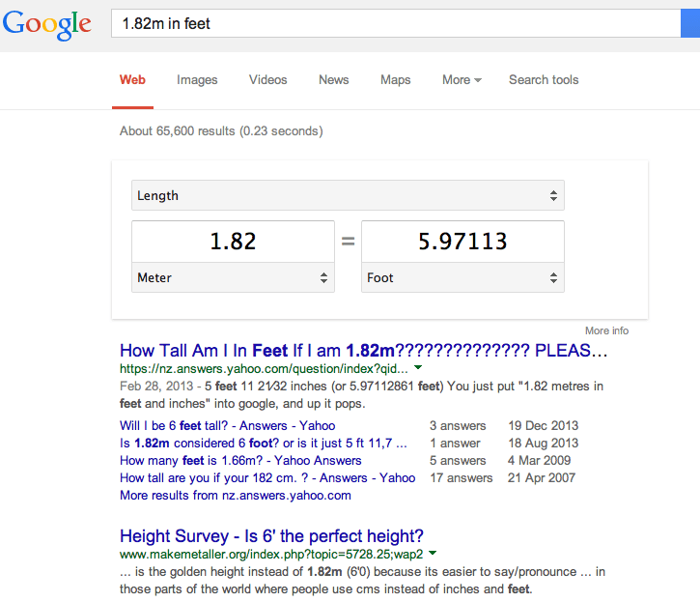Viewport: 700px width, 602px height.
Task: Open Search tools
Action: tap(544, 80)
